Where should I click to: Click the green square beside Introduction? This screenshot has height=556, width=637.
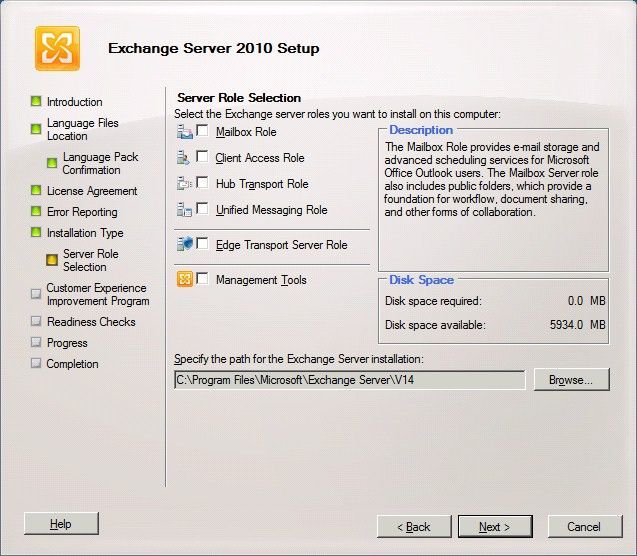click(x=36, y=101)
